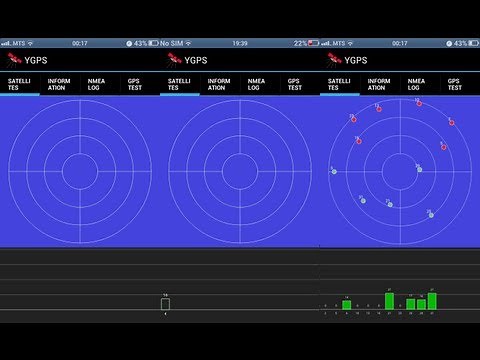Tap the battery icon on the right phone status bar

[473, 43]
